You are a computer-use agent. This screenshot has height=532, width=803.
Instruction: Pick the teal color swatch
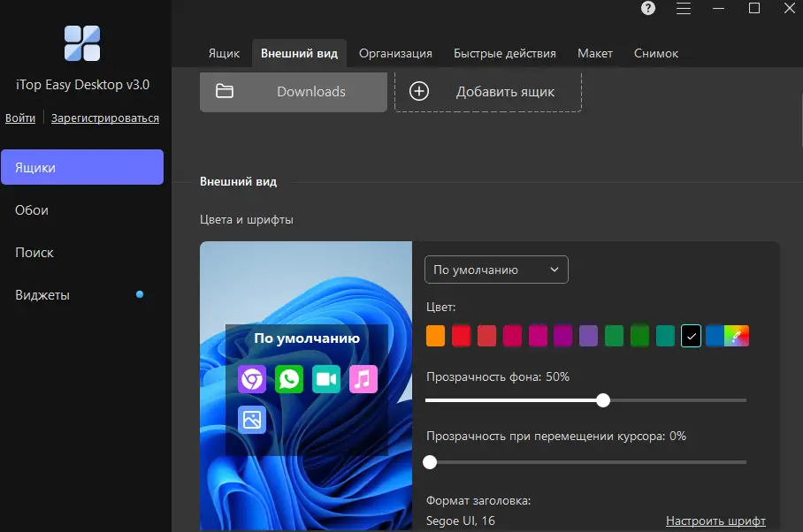pyautogui.click(x=665, y=336)
